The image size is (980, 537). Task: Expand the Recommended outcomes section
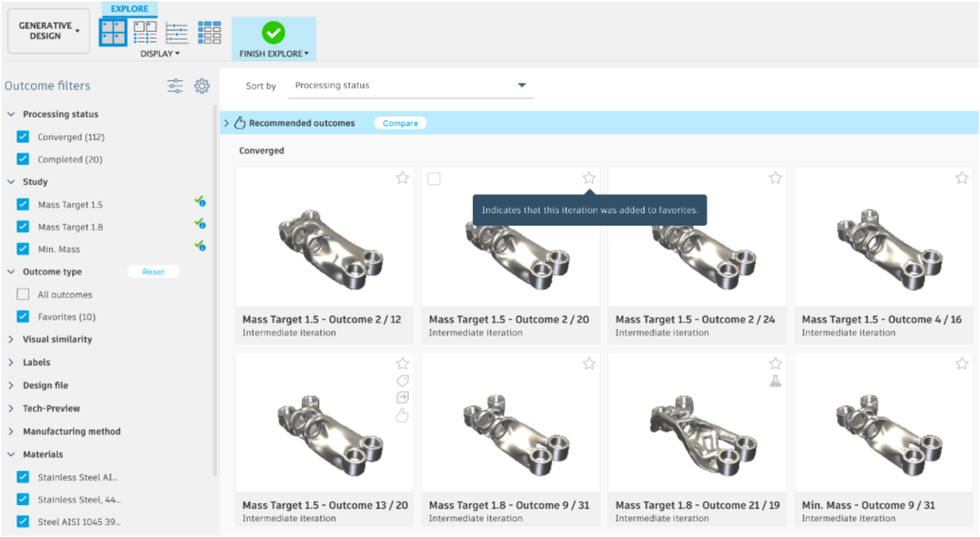pyautogui.click(x=226, y=123)
